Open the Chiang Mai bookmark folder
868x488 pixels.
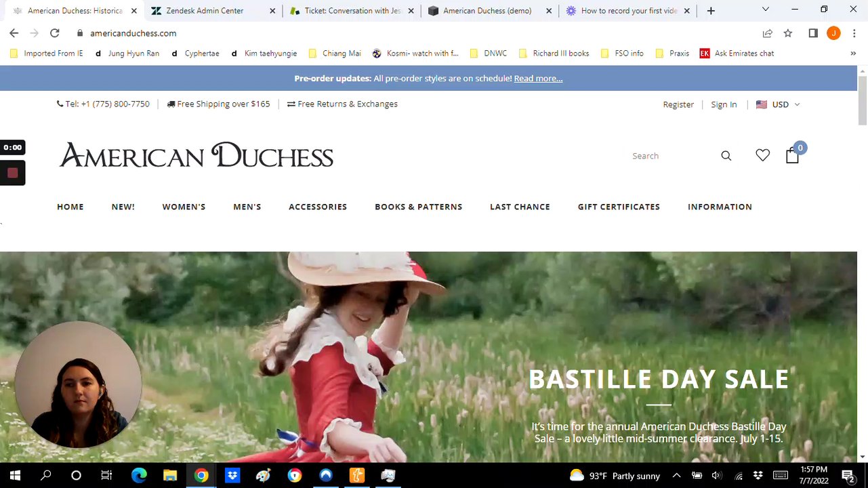coord(334,54)
